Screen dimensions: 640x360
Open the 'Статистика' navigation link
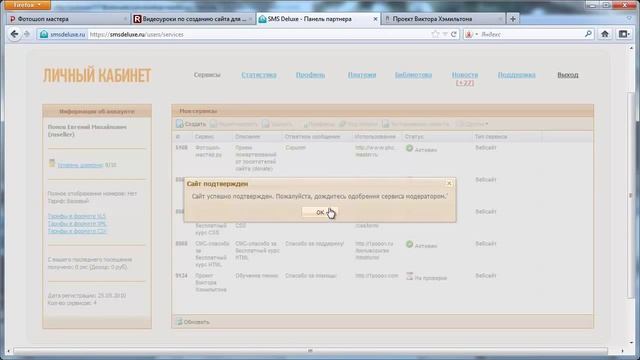pos(259,75)
